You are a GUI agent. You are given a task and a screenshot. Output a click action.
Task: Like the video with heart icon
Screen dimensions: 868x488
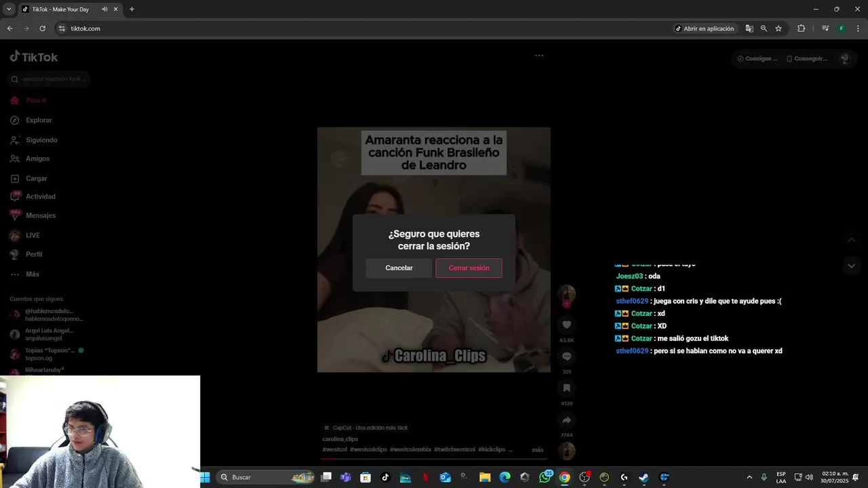tap(567, 325)
